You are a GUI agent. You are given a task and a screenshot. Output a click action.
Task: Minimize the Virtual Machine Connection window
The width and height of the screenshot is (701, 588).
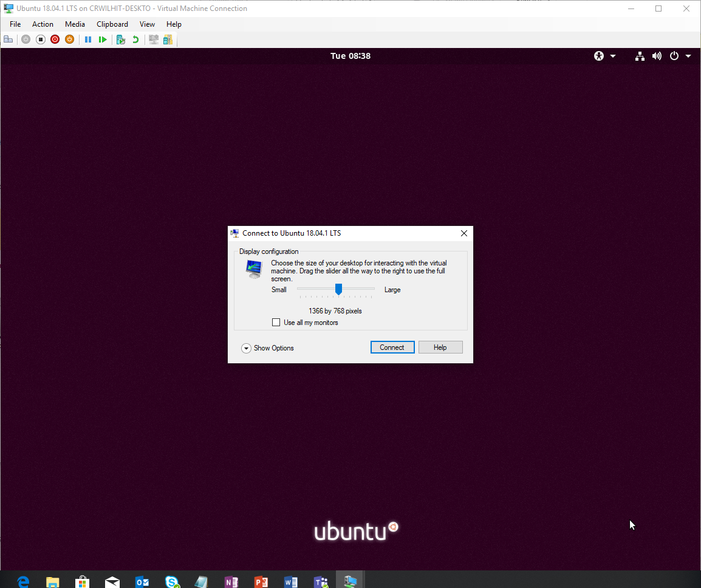631,9
